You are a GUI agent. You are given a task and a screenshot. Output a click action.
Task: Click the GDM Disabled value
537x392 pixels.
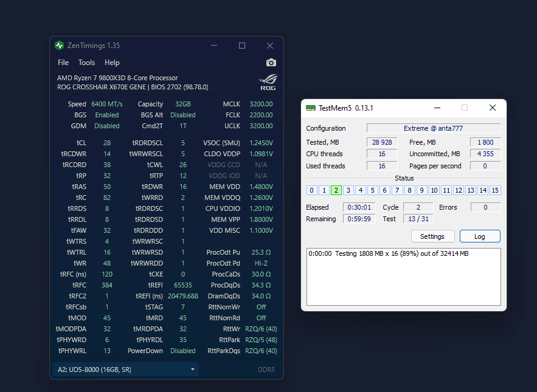pyautogui.click(x=107, y=126)
